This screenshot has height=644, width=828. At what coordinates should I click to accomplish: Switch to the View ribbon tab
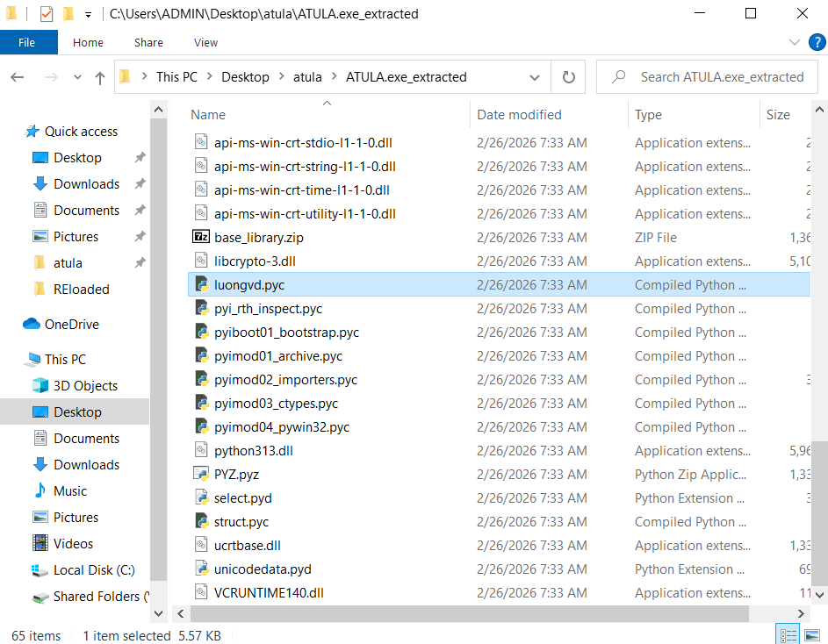tap(205, 42)
